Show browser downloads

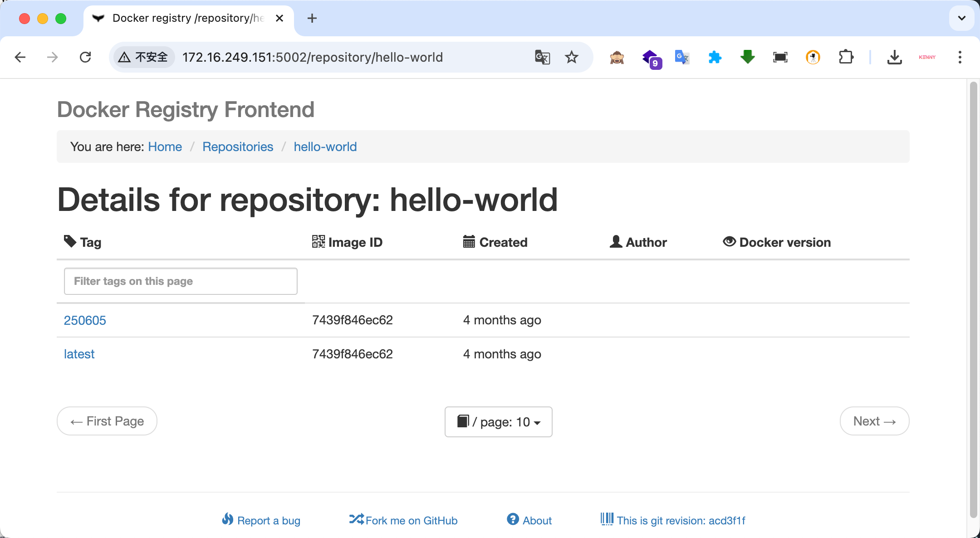(x=894, y=57)
